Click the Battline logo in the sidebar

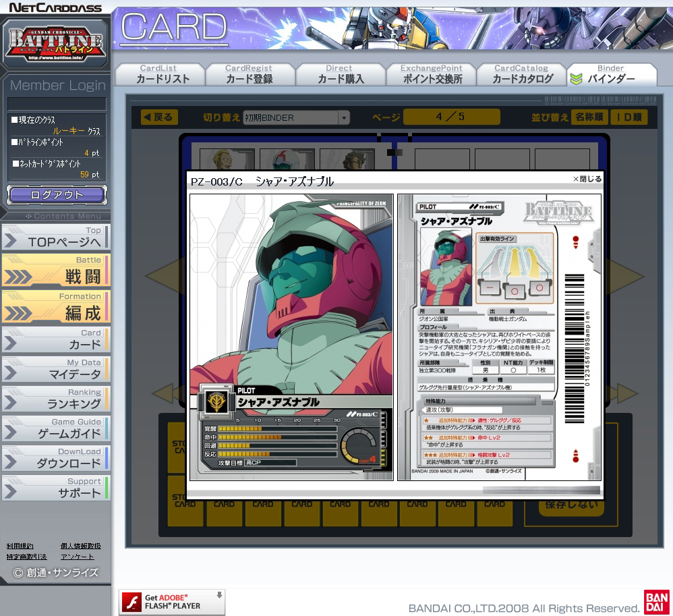[55, 44]
